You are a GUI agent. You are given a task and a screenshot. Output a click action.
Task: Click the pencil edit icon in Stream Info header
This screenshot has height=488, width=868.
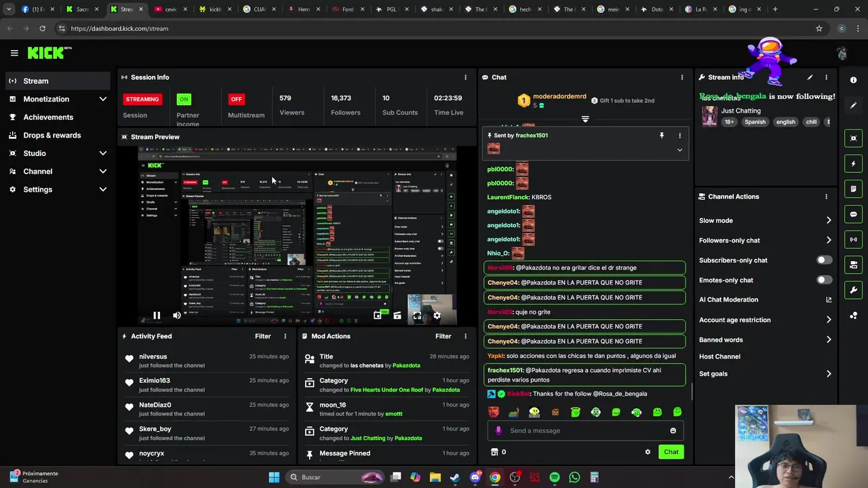[810, 77]
